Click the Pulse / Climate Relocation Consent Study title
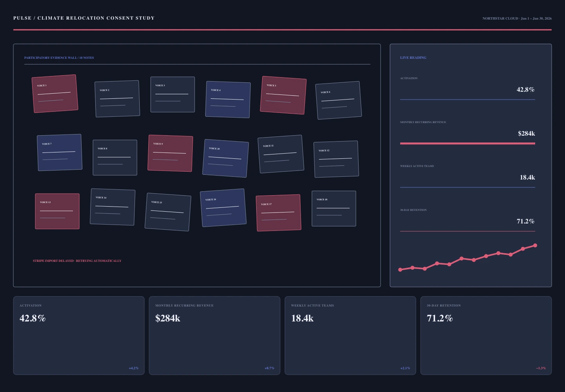Image resolution: width=565 pixels, height=392 pixels. click(84, 18)
